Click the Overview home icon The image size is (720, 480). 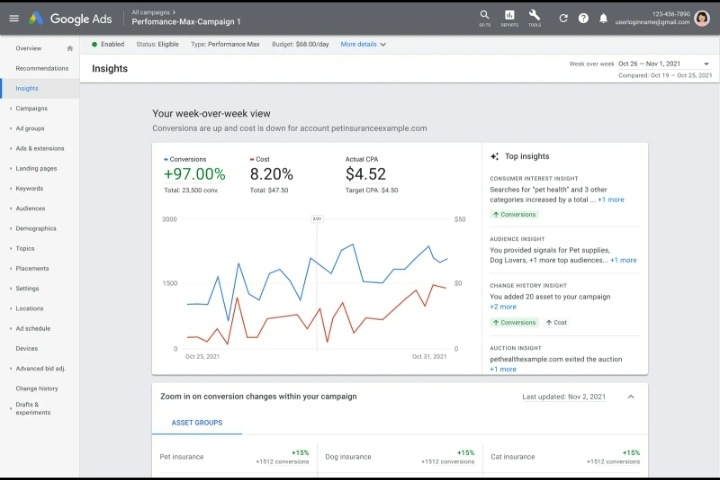click(x=69, y=48)
